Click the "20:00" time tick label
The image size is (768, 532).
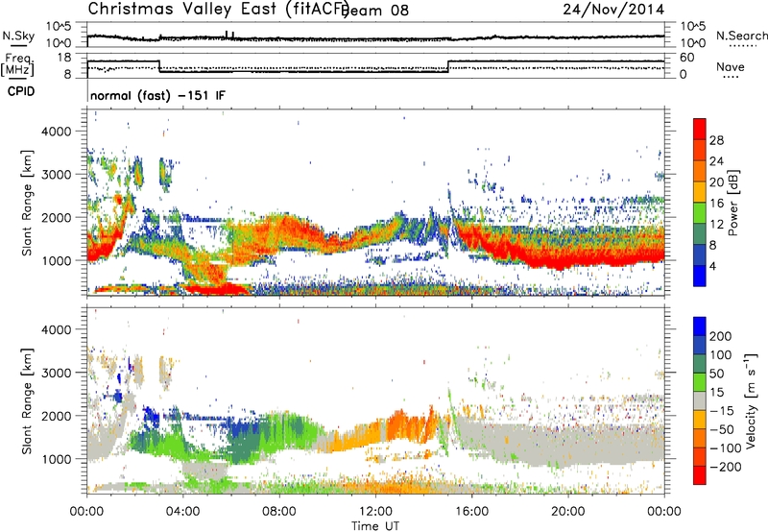[x=567, y=512]
